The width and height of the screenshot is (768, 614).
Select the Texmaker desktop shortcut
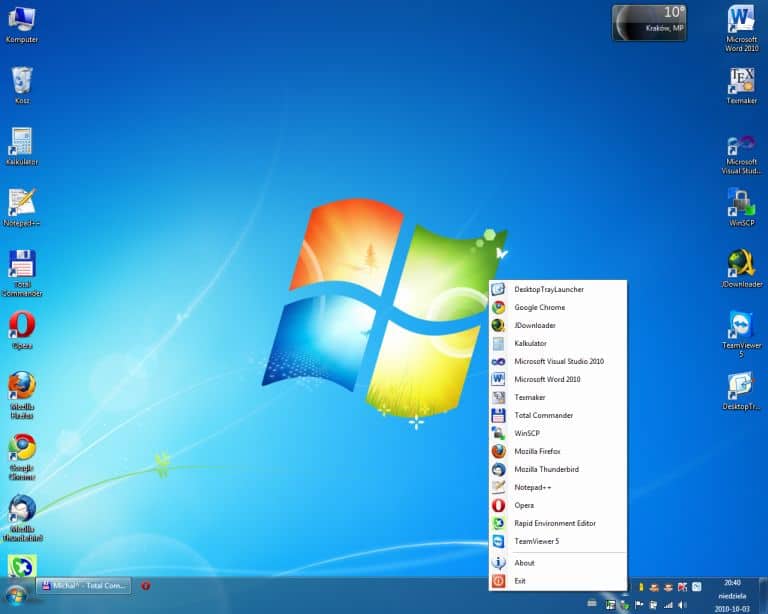742,85
